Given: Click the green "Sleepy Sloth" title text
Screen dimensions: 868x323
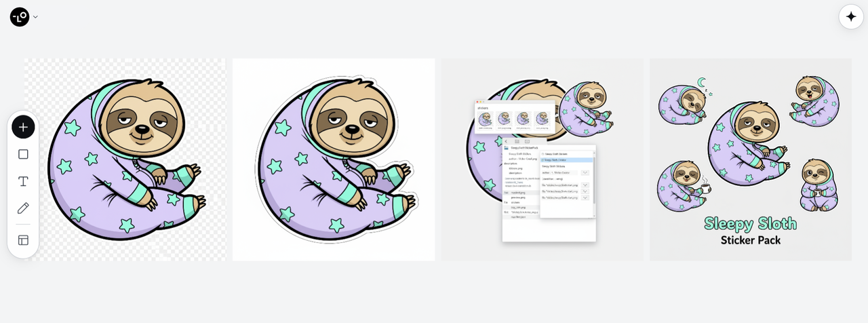Looking at the screenshot, I should (x=750, y=223).
